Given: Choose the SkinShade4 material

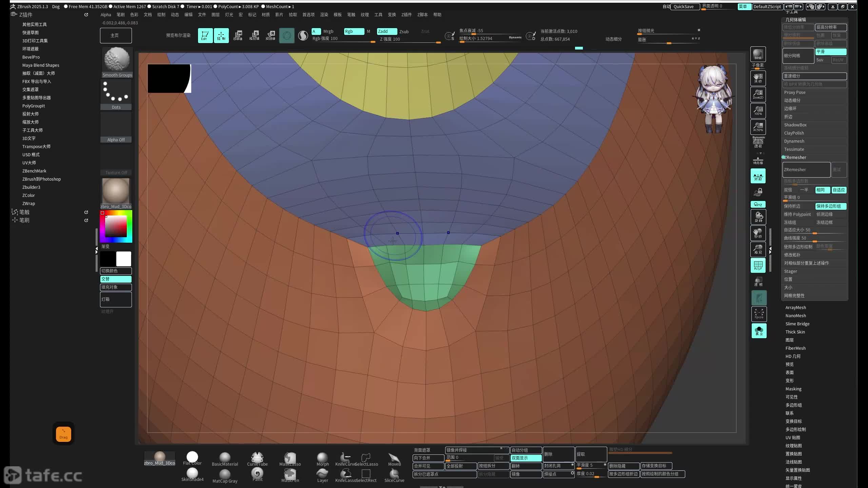Looking at the screenshot, I should click(x=192, y=474).
